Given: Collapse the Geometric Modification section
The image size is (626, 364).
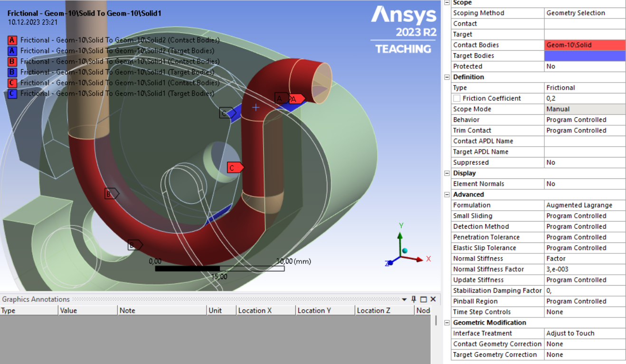Looking at the screenshot, I should click(x=446, y=323).
